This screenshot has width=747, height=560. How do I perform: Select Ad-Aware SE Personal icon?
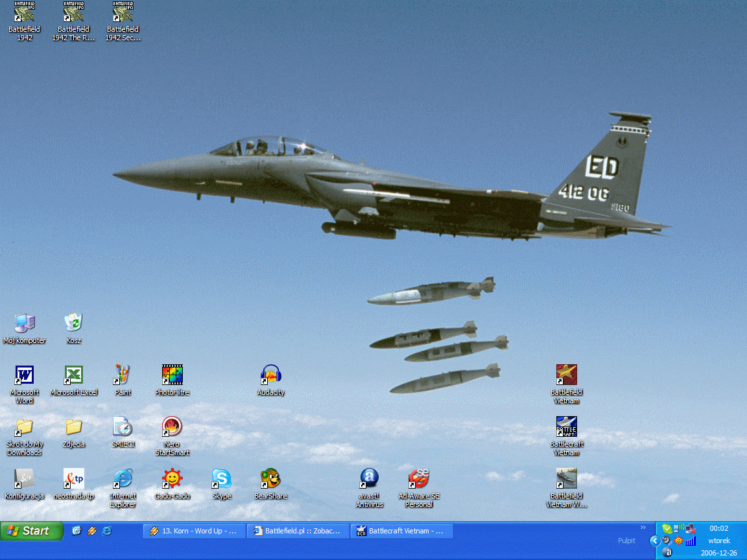418,478
